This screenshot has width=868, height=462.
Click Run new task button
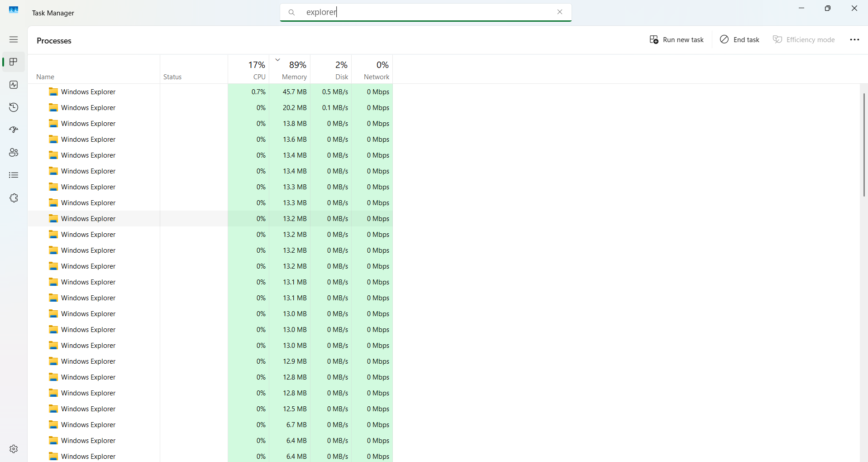click(677, 40)
